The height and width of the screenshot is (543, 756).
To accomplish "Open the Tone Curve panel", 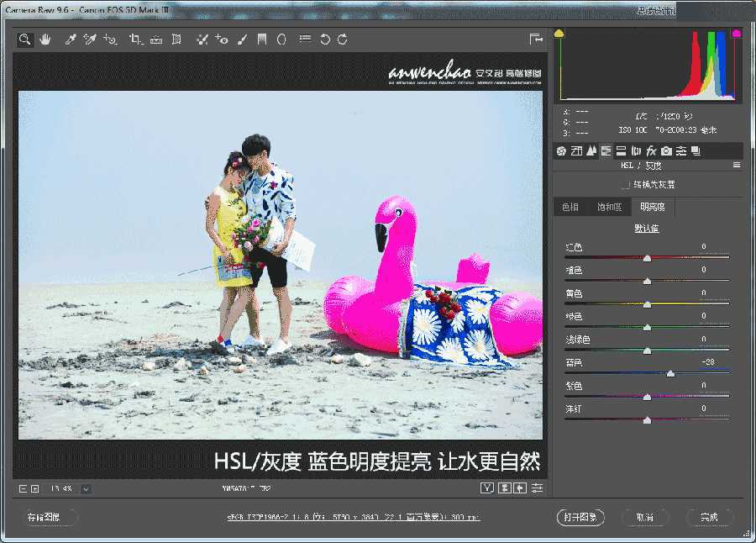I will [x=575, y=150].
